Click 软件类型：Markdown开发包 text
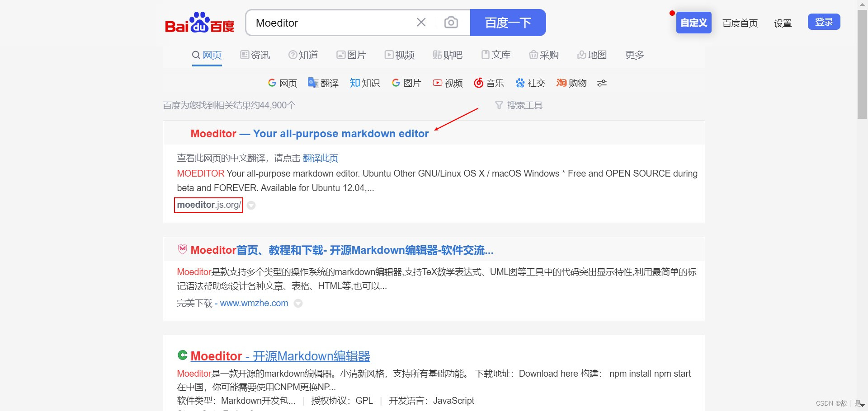Image resolution: width=868 pixels, height=411 pixels. 236,401
